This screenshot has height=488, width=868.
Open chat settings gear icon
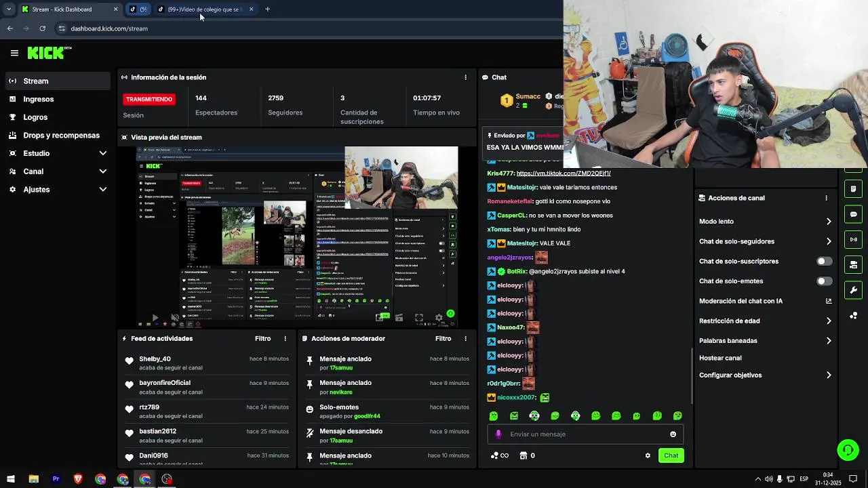(648, 455)
